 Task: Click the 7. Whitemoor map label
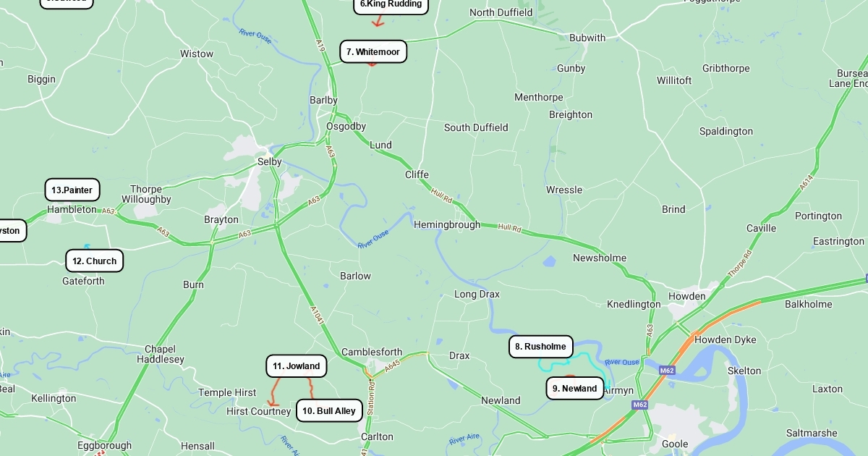pyautogui.click(x=373, y=51)
